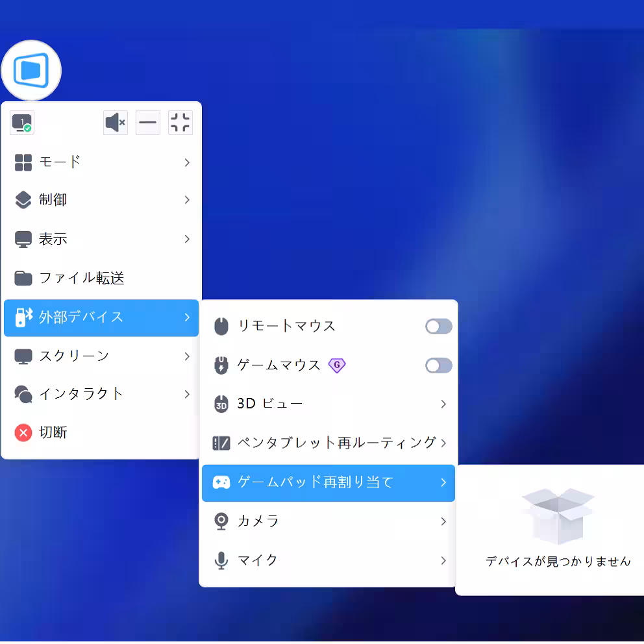Click the monitor "1" connection status icon
This screenshot has height=644, width=644.
[21, 123]
